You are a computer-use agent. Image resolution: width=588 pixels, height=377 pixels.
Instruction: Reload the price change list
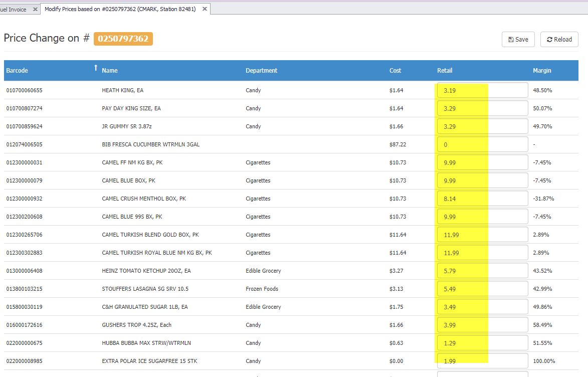pyautogui.click(x=559, y=40)
